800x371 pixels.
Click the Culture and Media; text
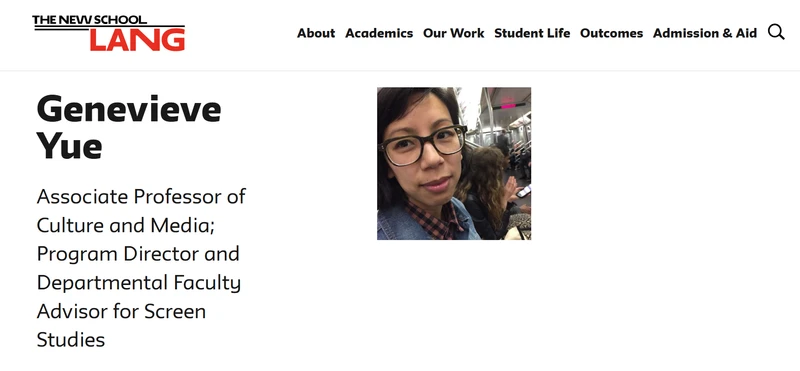click(126, 226)
